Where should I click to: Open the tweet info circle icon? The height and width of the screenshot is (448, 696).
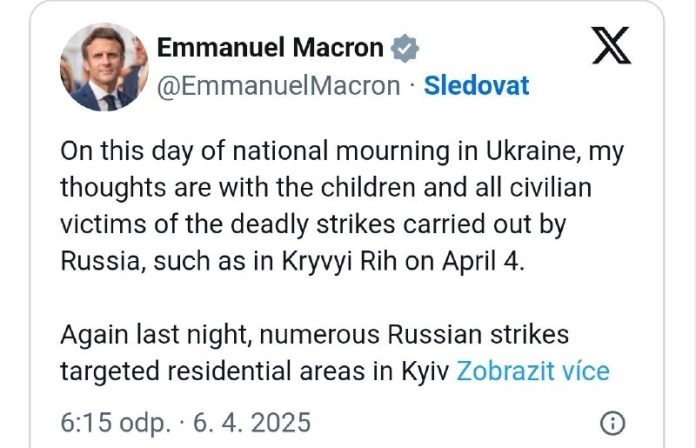tap(615, 420)
